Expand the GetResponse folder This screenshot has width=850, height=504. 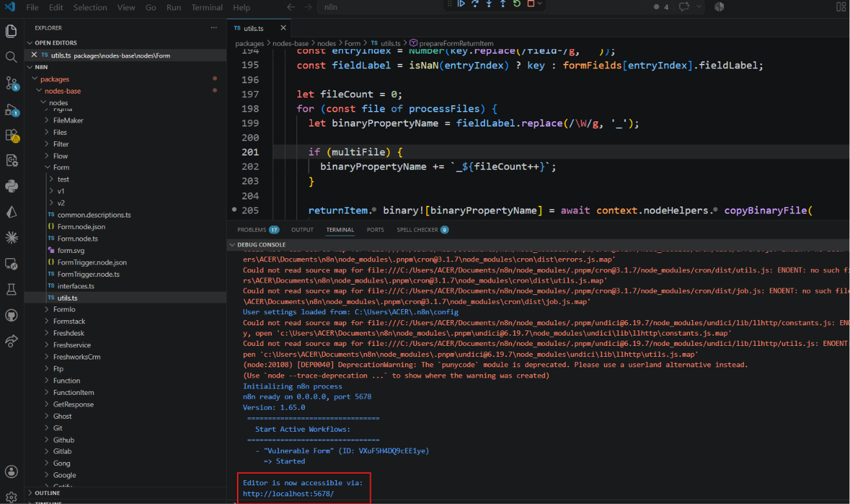73,405
